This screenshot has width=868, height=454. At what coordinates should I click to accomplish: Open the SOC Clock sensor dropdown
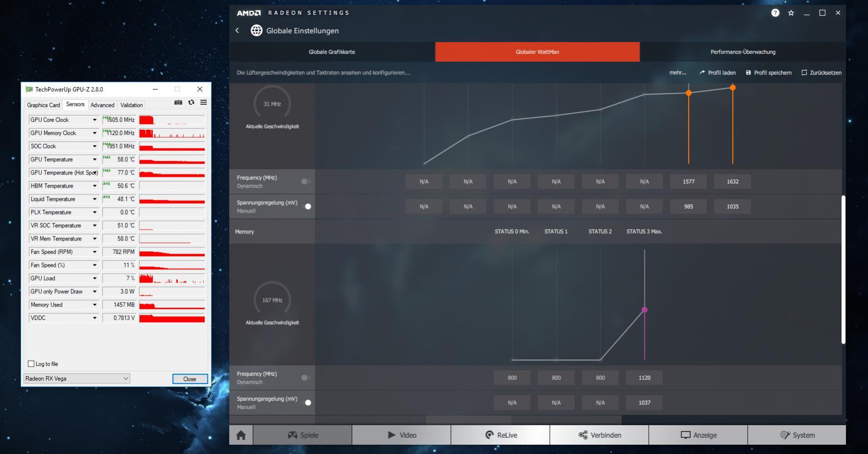95,146
